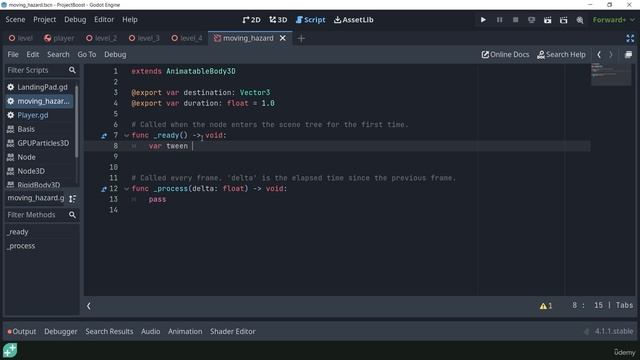Click override icon beside line 12
Image resolution: width=640 pixels, height=360 pixels.
[x=104, y=189]
